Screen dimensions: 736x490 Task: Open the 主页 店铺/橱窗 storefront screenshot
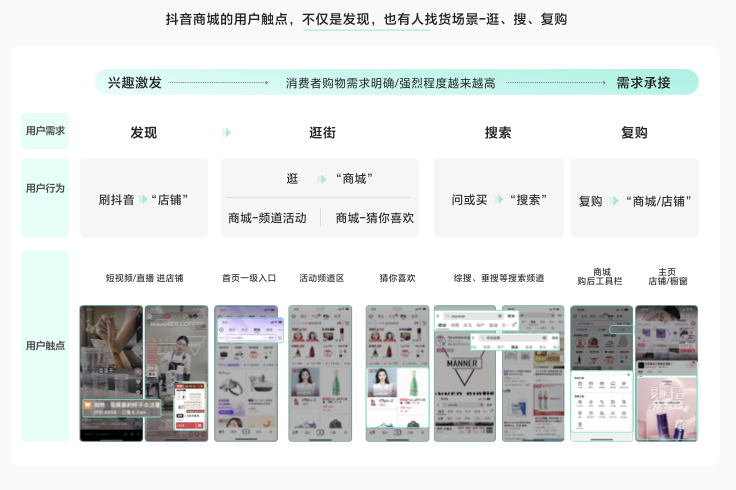[x=666, y=373]
